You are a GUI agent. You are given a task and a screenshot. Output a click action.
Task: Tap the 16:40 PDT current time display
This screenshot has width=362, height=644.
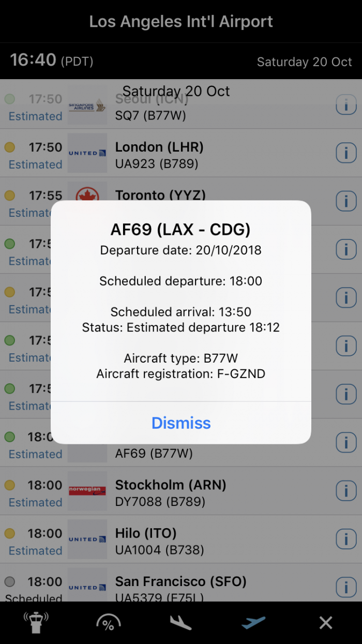[52, 61]
